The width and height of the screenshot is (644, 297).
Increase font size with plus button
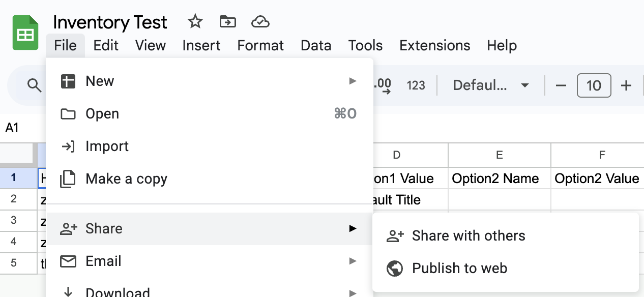pos(626,85)
